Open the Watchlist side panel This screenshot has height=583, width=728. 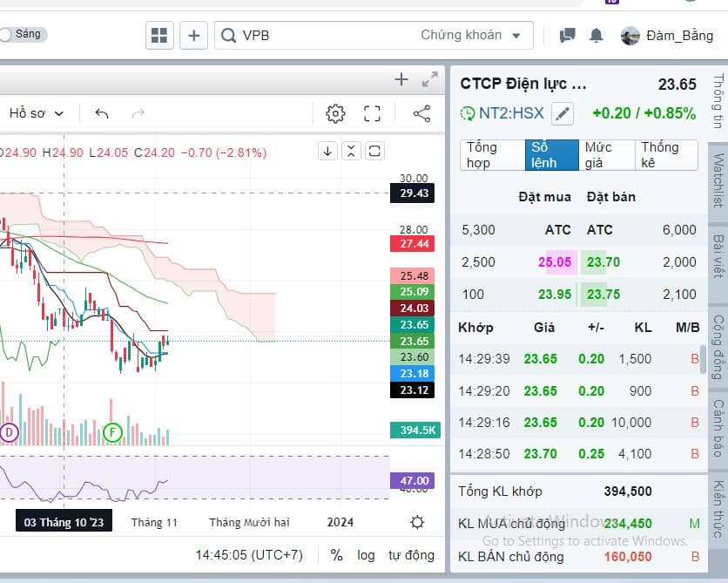pos(718,180)
